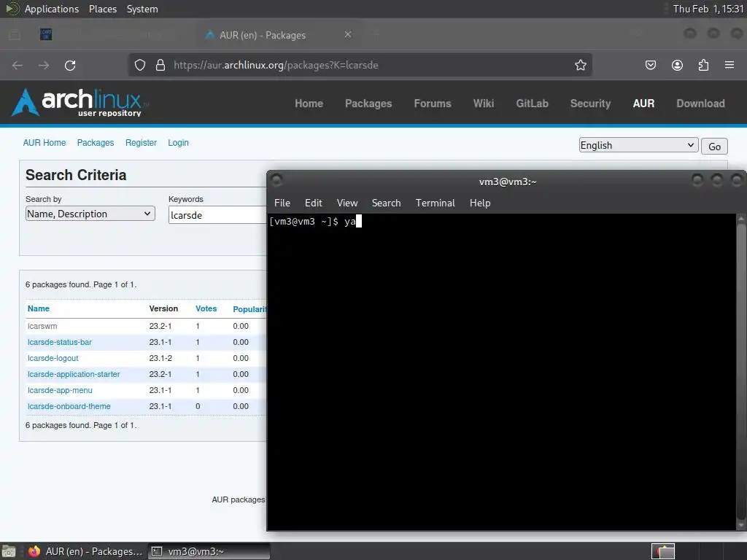Click the Go language button
The height and width of the screenshot is (560, 747).
click(714, 146)
